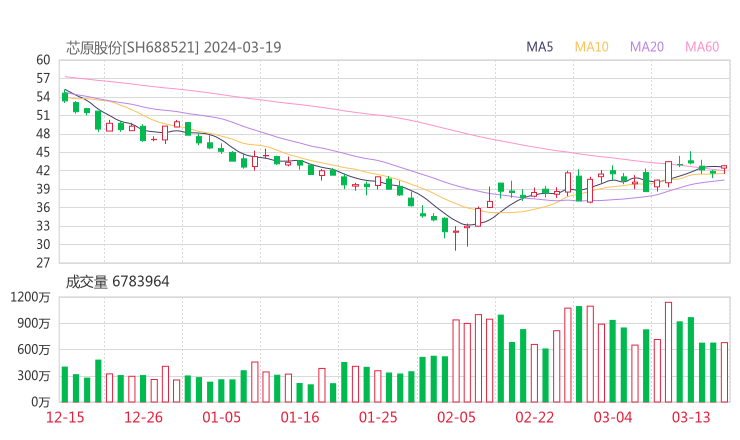Click the MA5 legend label
The image size is (740, 440).
pos(539,47)
